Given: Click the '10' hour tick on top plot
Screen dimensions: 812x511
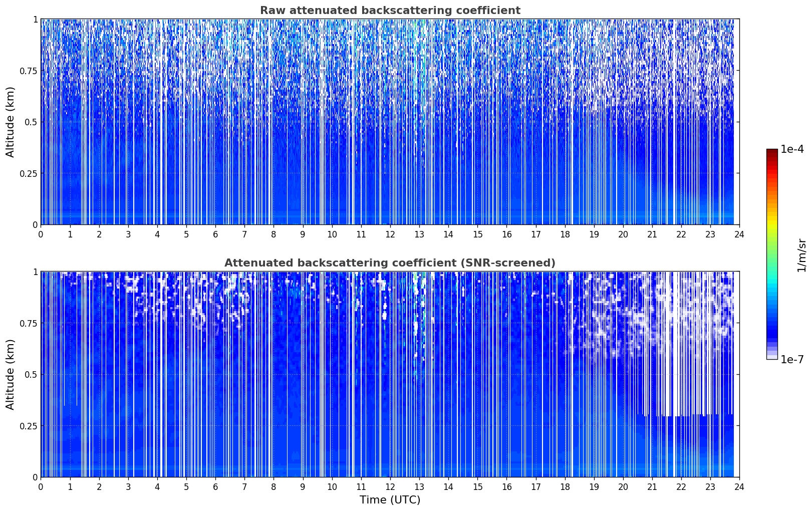Looking at the screenshot, I should tap(332, 234).
